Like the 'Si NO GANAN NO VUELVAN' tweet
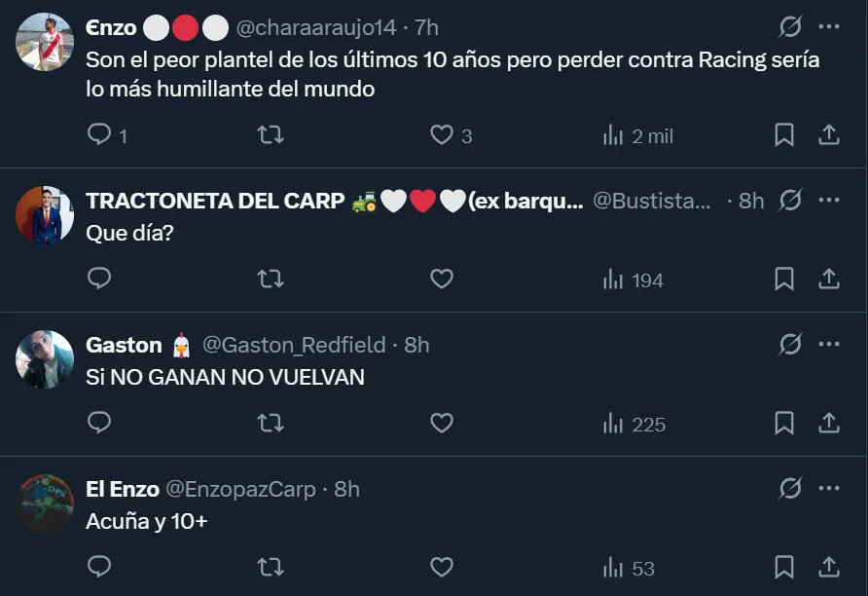Viewport: 868px width, 596px height. 442,424
